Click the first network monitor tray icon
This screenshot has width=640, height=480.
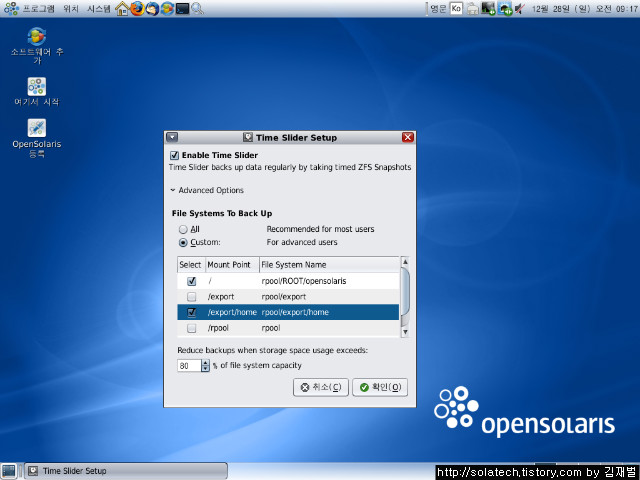(x=488, y=9)
